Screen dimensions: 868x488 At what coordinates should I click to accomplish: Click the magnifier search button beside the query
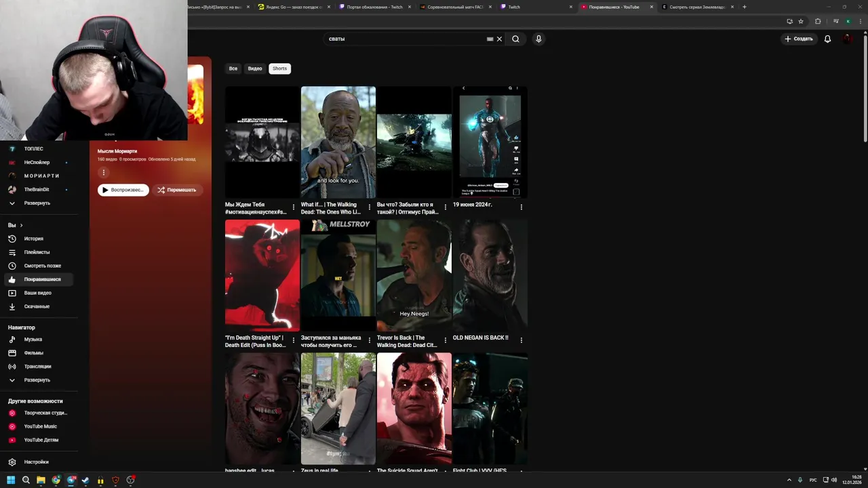tap(515, 39)
